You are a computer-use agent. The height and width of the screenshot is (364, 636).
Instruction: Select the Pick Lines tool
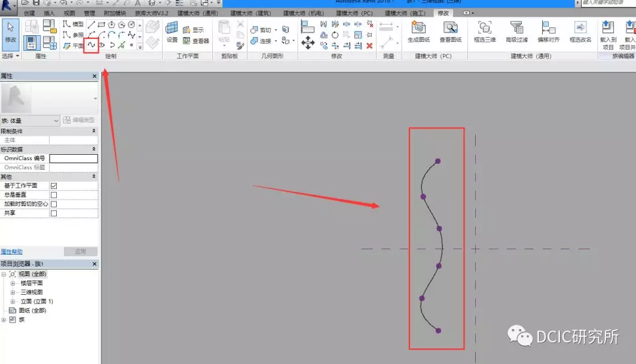tap(121, 45)
